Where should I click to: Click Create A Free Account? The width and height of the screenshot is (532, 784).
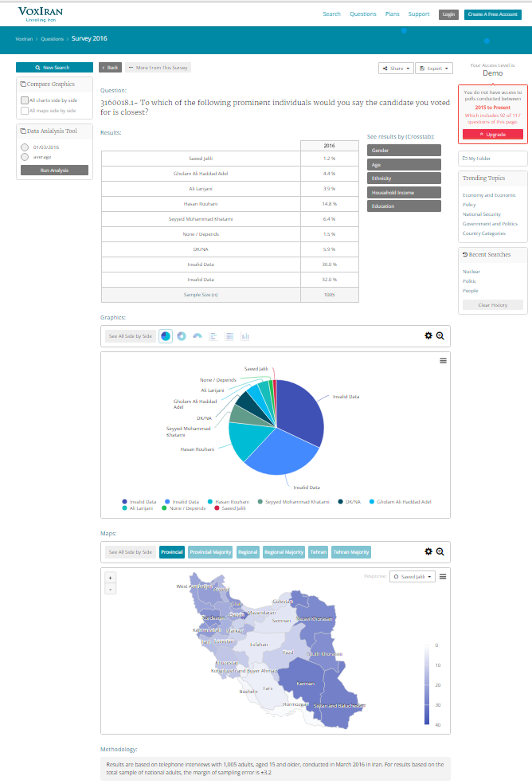[492, 14]
